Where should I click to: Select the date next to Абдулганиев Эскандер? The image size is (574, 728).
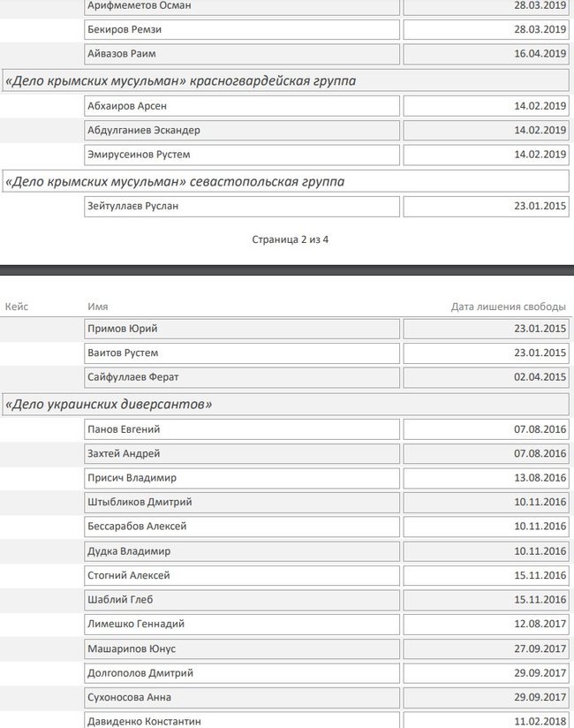(x=485, y=131)
